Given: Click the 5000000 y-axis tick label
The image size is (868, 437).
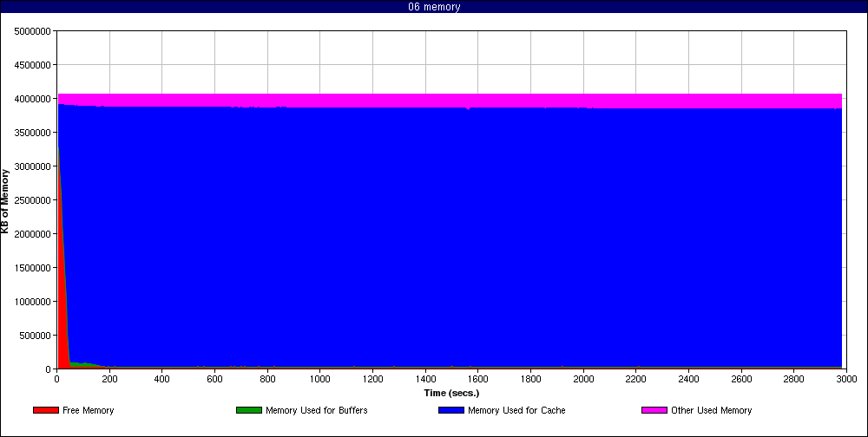Looking at the screenshot, I should point(32,31).
